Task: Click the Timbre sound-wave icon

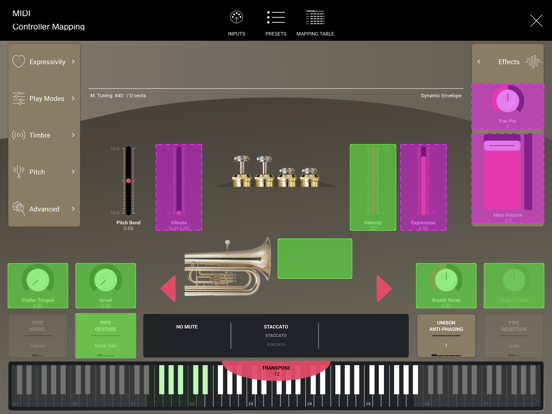Action: click(x=19, y=135)
